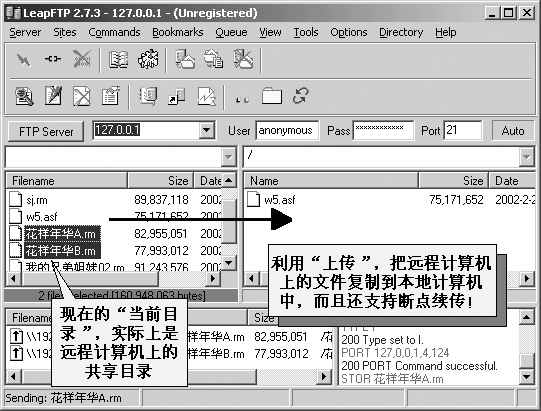Click the log line STOR 花样年华A.rm
This screenshot has width=541, height=411.
click(x=392, y=379)
